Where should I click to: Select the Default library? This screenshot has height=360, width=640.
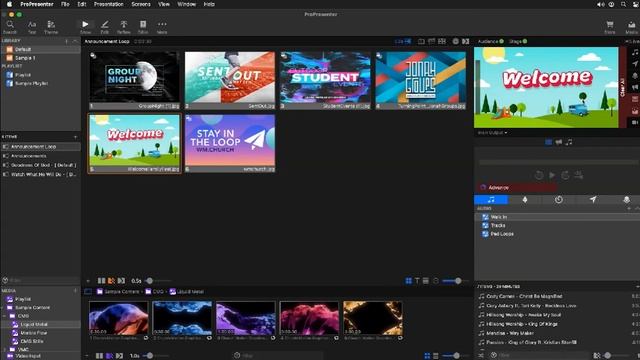click(40, 49)
